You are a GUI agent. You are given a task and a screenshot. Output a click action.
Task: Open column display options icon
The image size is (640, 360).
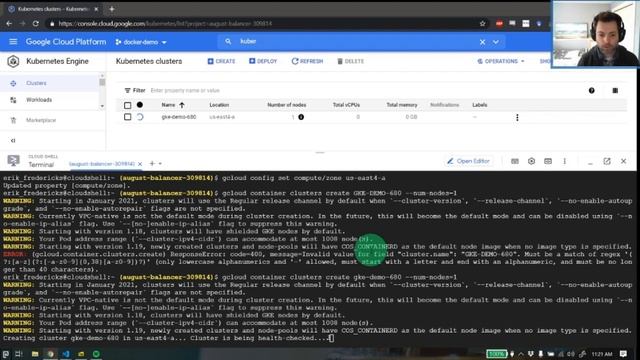(x=615, y=91)
